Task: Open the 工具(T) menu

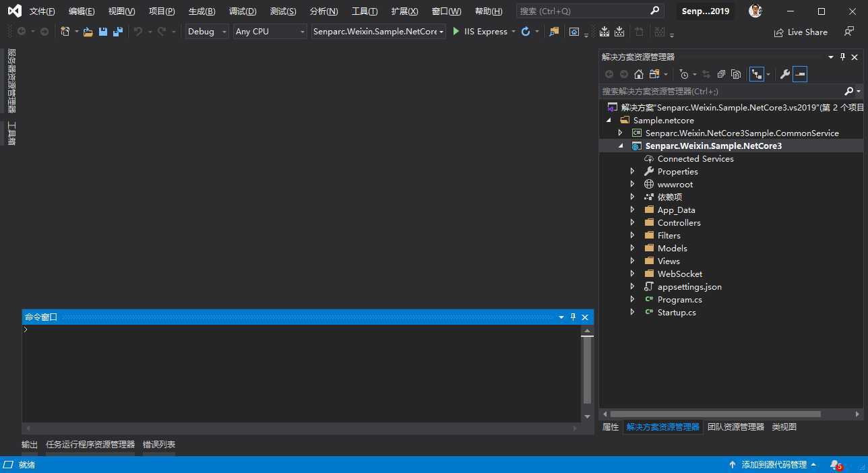Action: click(365, 11)
